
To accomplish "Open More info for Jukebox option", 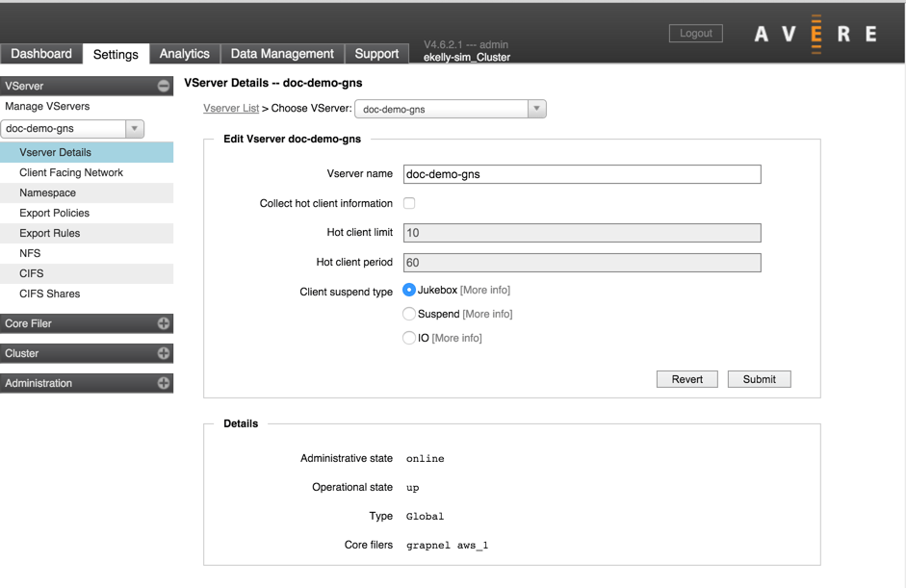I will click(487, 290).
